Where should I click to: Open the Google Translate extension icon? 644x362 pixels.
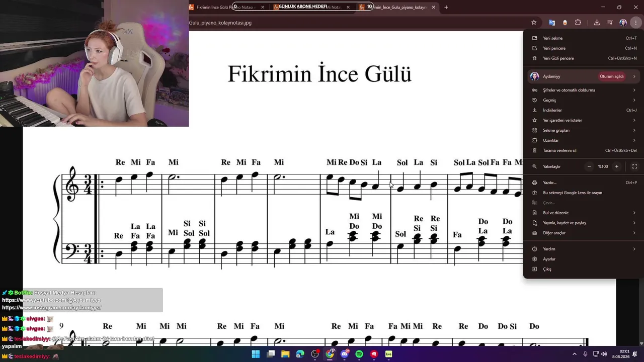tap(552, 23)
